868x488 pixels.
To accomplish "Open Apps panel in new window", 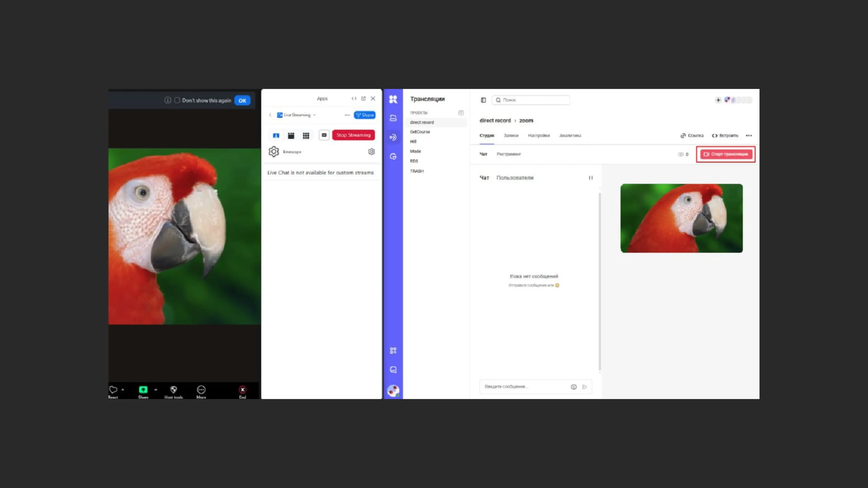I will pos(363,98).
